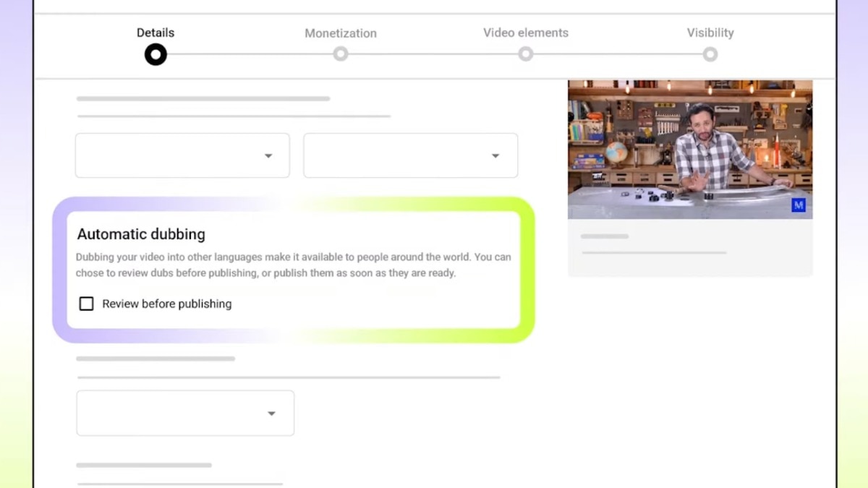Screen dimensions: 868x488
Task: Click the progress line between Video elements and Visibility
Action: pos(618,54)
